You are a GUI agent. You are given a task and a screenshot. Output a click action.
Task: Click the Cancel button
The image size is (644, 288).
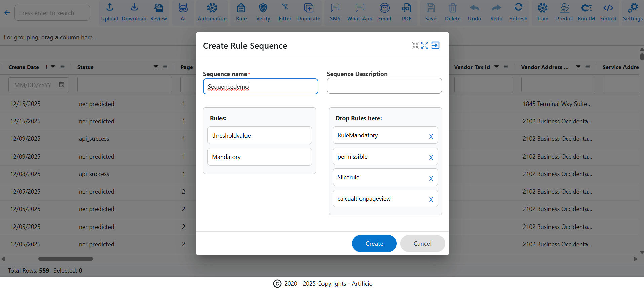tap(422, 243)
